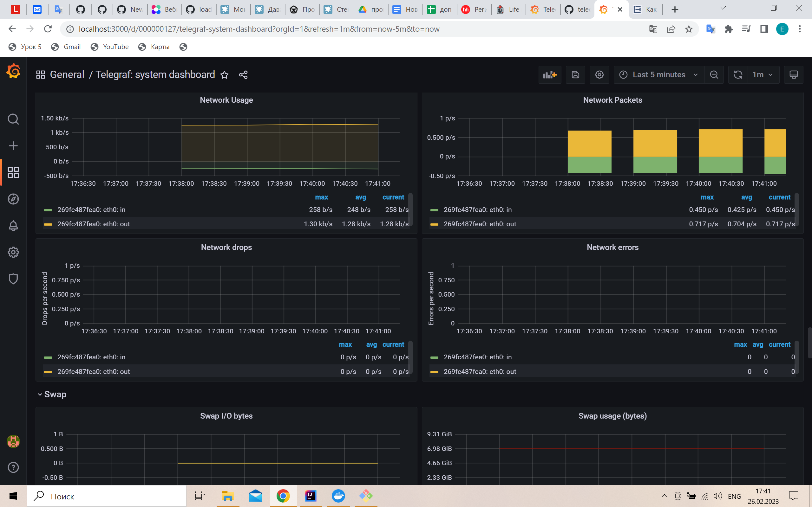
Task: Switch to the General dashboards breadcrumb
Action: pos(67,74)
